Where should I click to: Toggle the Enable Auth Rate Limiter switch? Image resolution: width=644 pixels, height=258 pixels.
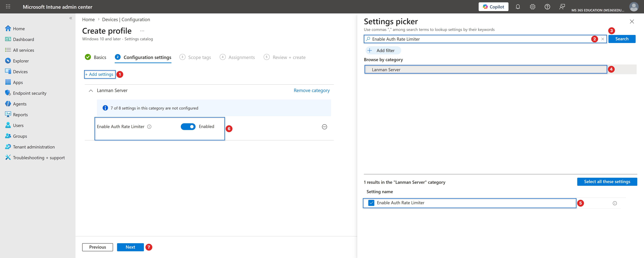pyautogui.click(x=188, y=127)
